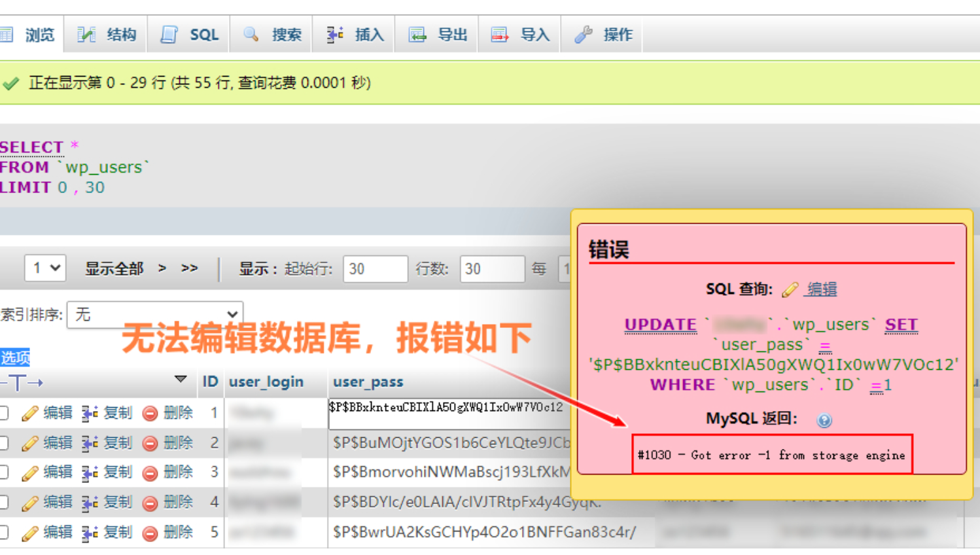980x555 pixels.
Task: Click the user_pass column header
Action: tap(368, 382)
